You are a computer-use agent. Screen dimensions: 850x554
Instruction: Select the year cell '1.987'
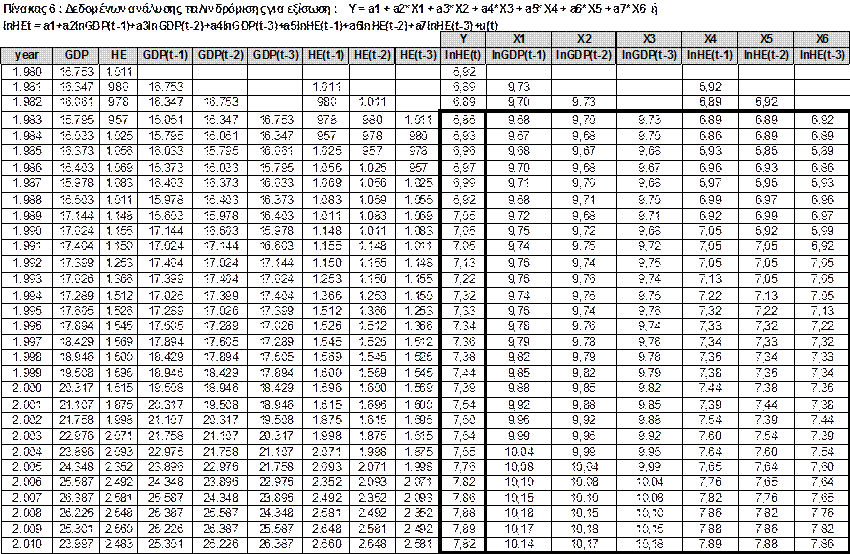point(27,183)
